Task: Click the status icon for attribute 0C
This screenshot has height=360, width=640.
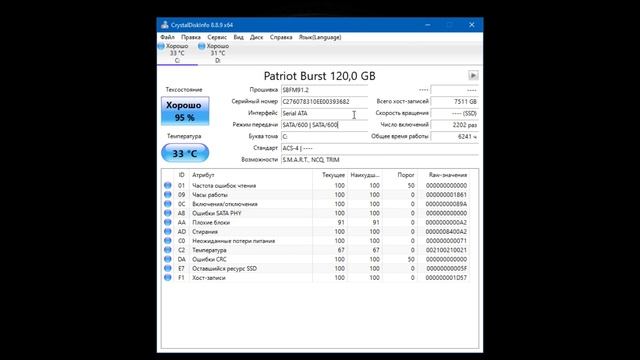Action: click(168, 204)
